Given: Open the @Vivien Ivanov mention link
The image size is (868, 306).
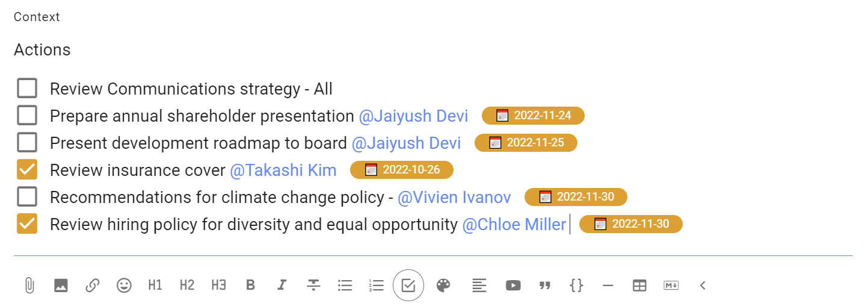Looking at the screenshot, I should [454, 198].
